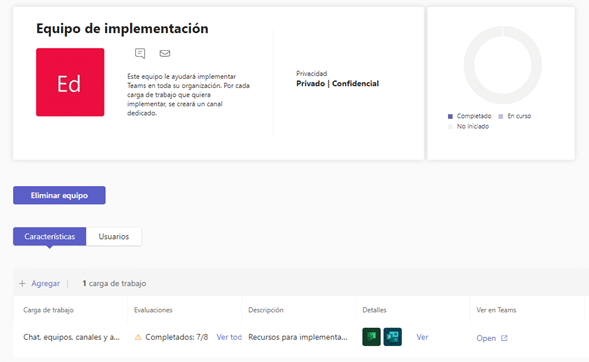This screenshot has width=589, height=362.
Task: Click the Detalles column header
Action: 374,310
